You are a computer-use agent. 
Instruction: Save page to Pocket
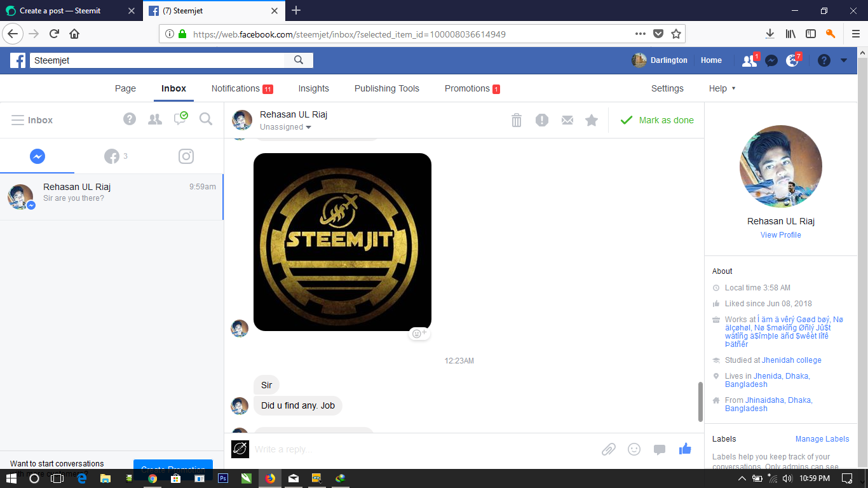coord(659,34)
